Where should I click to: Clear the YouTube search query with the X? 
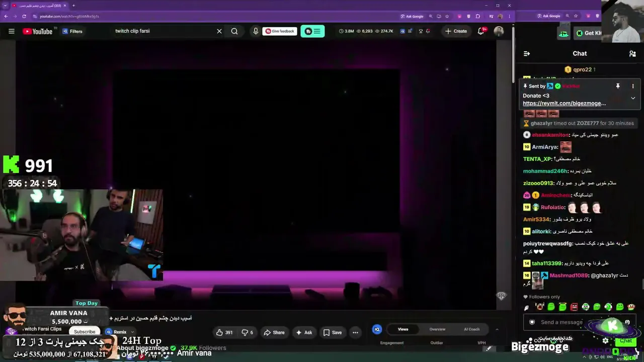(219, 31)
